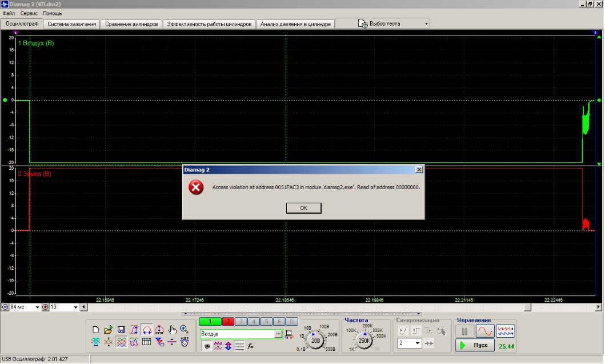Select falling edge step trigger icon
Screen dimensions: 605x364
click(428, 331)
